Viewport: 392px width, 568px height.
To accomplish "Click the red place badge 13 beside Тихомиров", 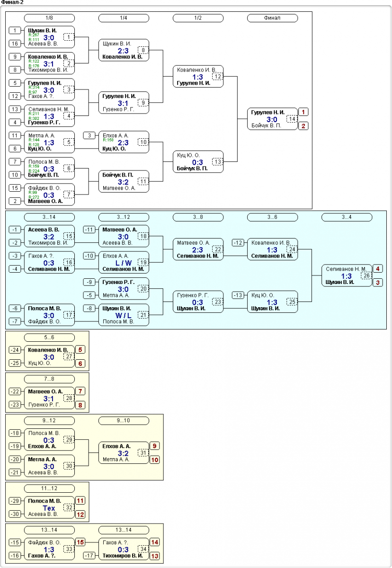I will coord(155,556).
